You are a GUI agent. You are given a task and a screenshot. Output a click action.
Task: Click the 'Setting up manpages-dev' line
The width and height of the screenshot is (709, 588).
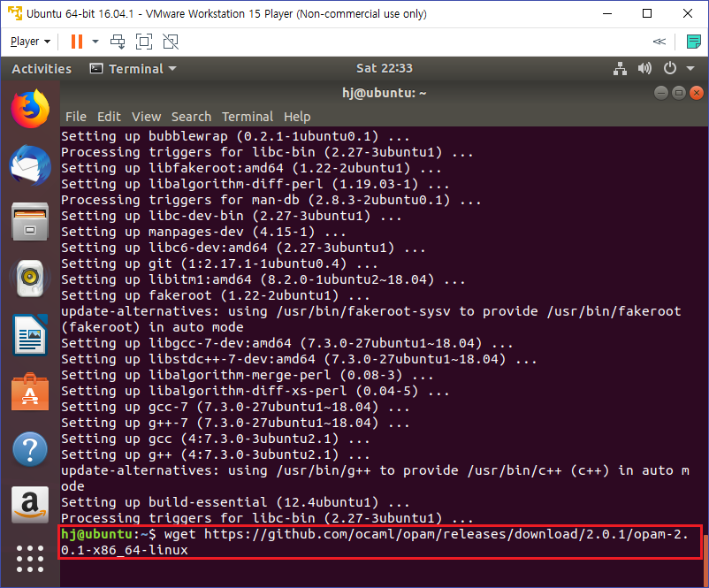point(203,232)
